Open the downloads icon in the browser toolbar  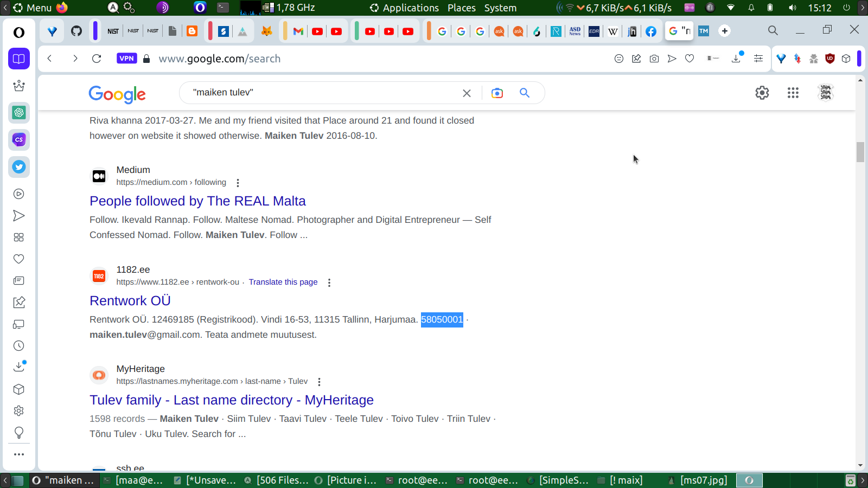[x=736, y=58]
